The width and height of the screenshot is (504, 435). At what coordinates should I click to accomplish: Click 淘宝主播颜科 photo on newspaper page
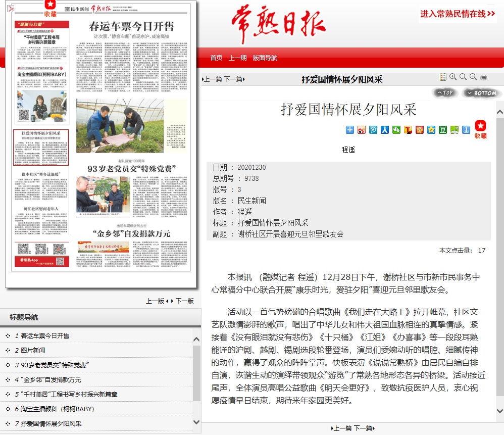click(x=42, y=106)
